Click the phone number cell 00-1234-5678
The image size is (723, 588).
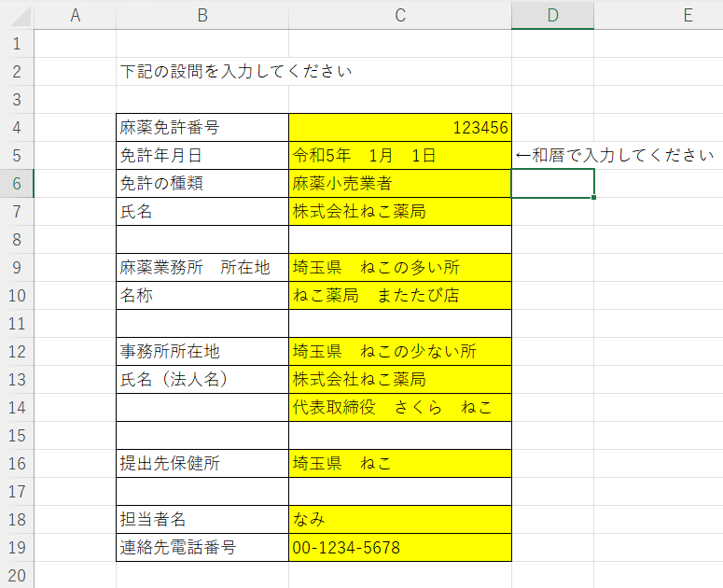(399, 548)
